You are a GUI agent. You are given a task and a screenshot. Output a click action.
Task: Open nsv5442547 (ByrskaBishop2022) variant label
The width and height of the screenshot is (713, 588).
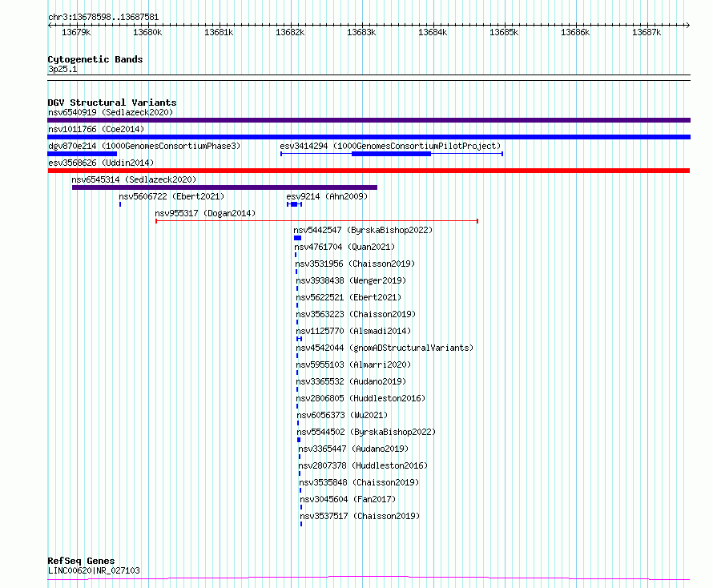tap(363, 230)
